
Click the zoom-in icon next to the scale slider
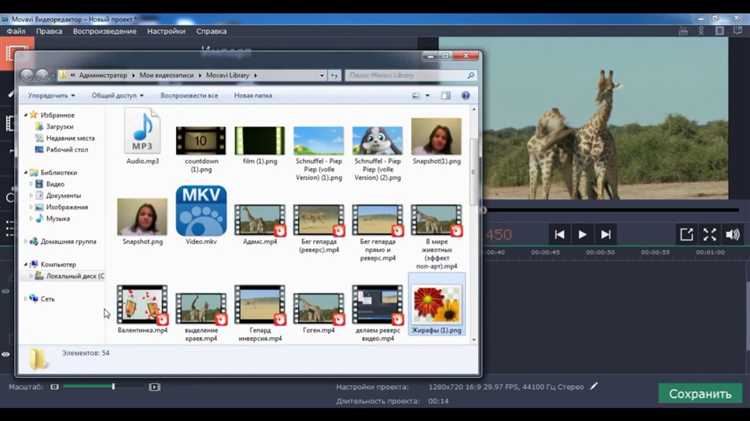(154, 386)
